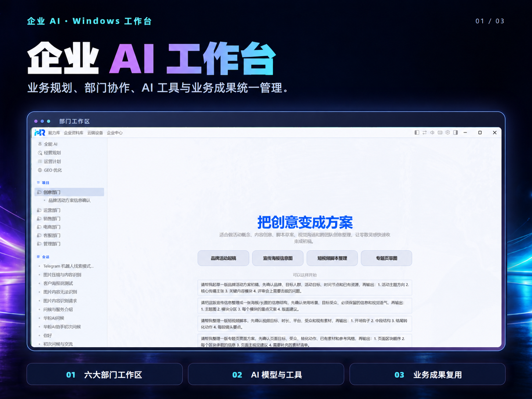Open the keyboard icon in the title bar
Viewport: 532px width, 399px height.
(440, 133)
